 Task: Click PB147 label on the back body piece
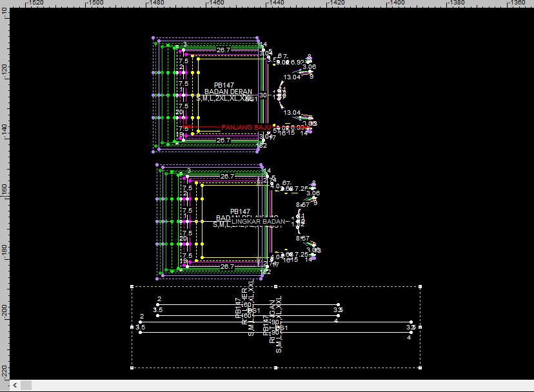240,211
